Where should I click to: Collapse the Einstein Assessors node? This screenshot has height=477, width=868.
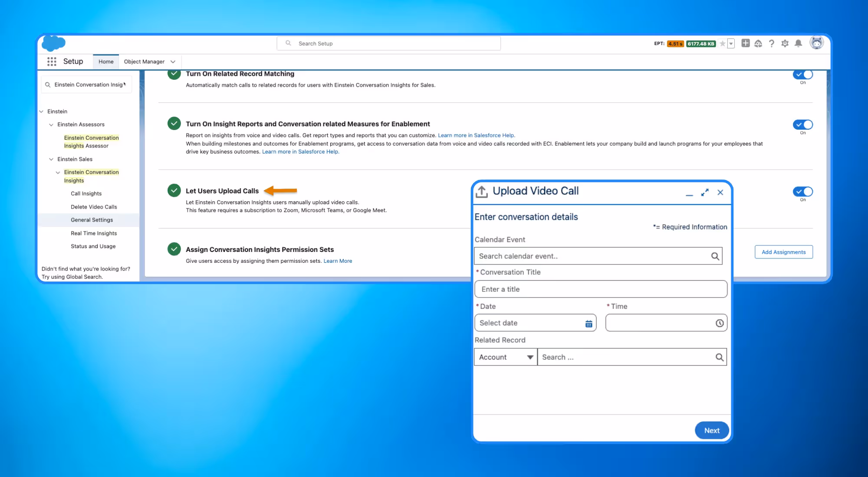[51, 124]
